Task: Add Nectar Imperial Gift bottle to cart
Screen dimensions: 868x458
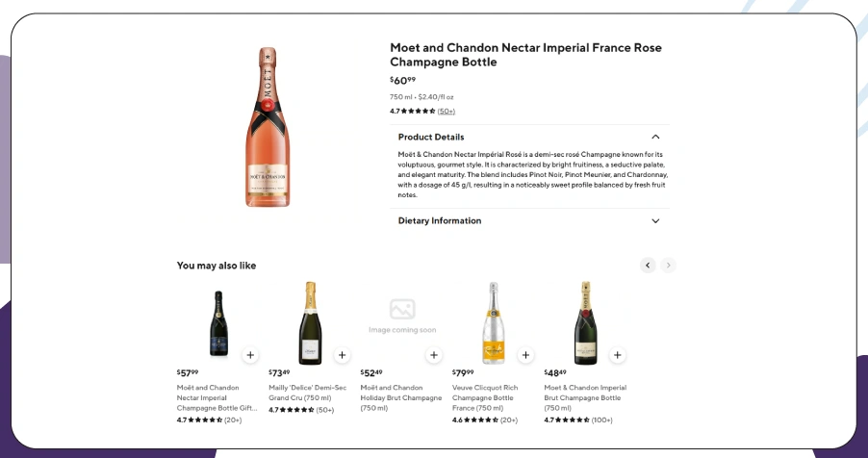Action: click(x=250, y=355)
